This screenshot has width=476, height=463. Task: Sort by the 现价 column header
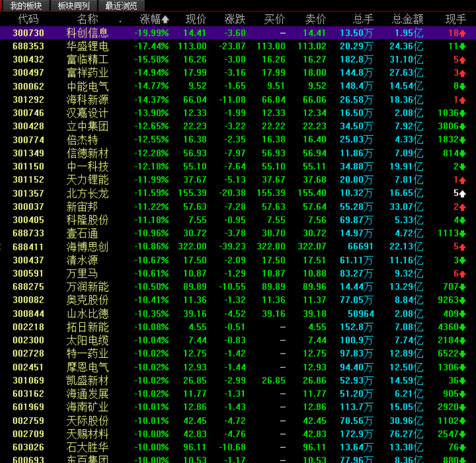click(196, 19)
